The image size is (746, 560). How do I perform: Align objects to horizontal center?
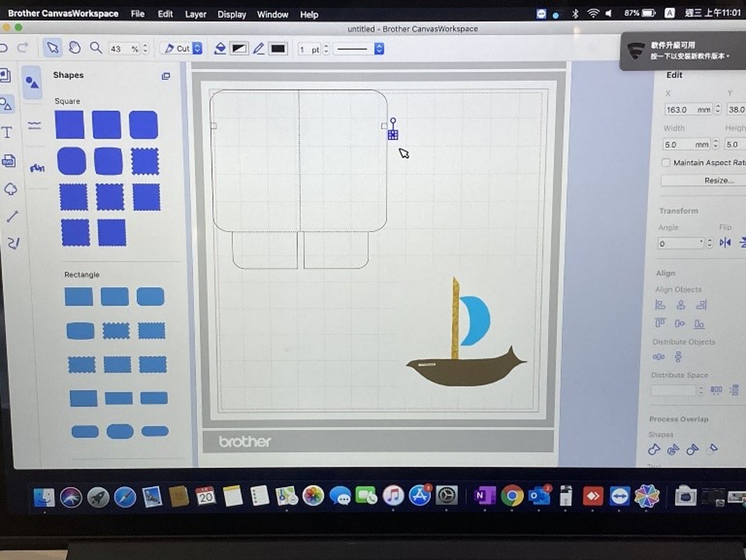[x=681, y=305]
